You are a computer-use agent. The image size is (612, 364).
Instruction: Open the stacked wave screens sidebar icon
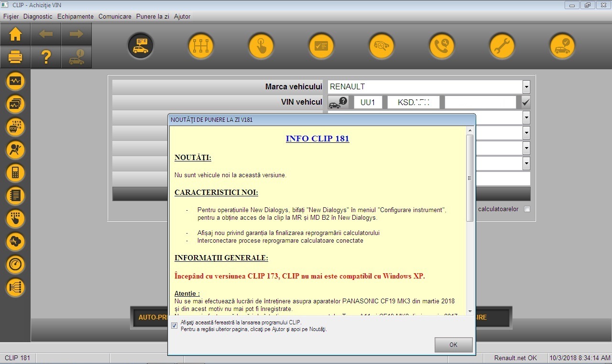pos(15,104)
